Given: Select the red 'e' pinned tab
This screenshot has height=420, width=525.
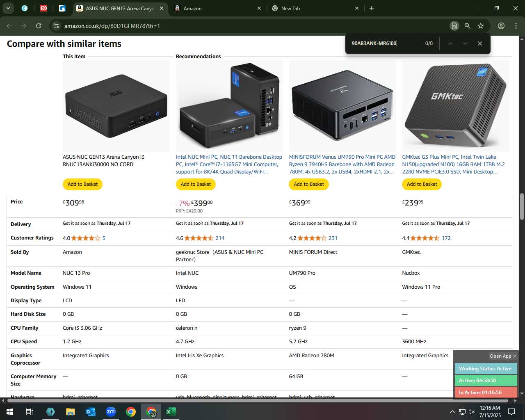Looking at the screenshot, I should (43, 8).
